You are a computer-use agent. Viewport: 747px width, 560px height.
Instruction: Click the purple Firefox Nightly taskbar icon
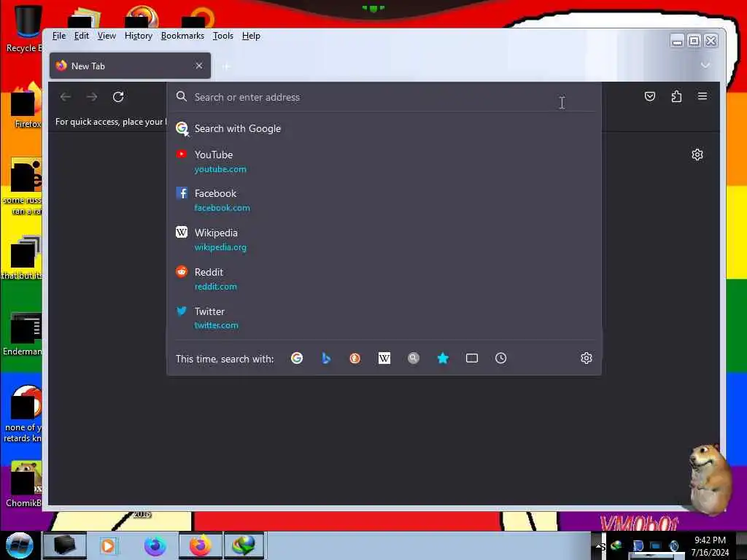155,545
